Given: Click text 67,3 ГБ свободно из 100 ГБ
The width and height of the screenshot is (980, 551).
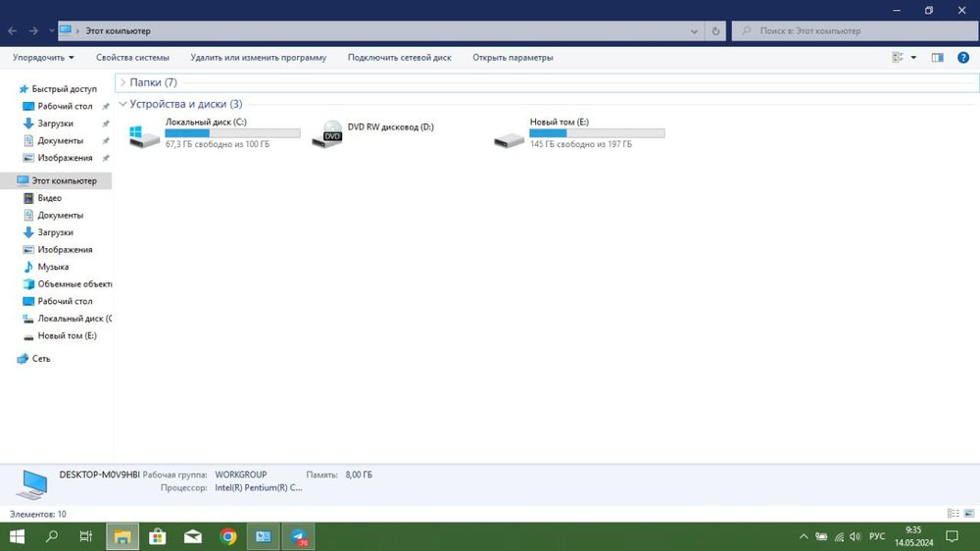Looking at the screenshot, I should click(218, 144).
